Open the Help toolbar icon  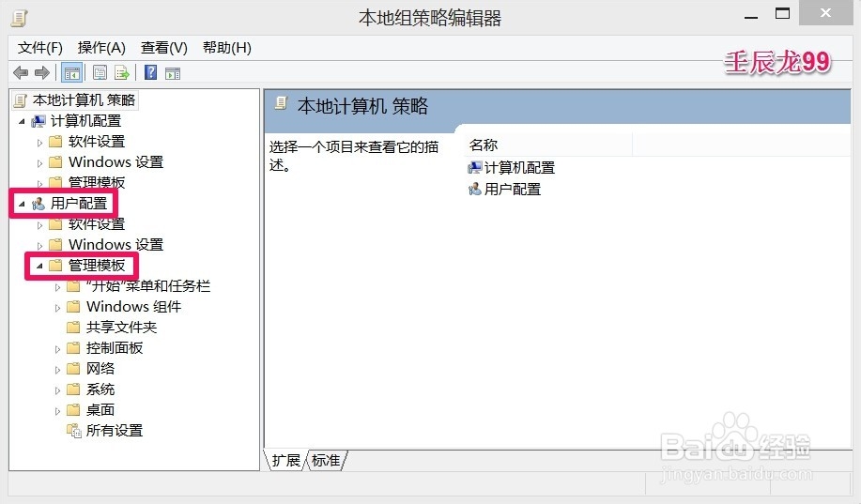click(x=150, y=72)
